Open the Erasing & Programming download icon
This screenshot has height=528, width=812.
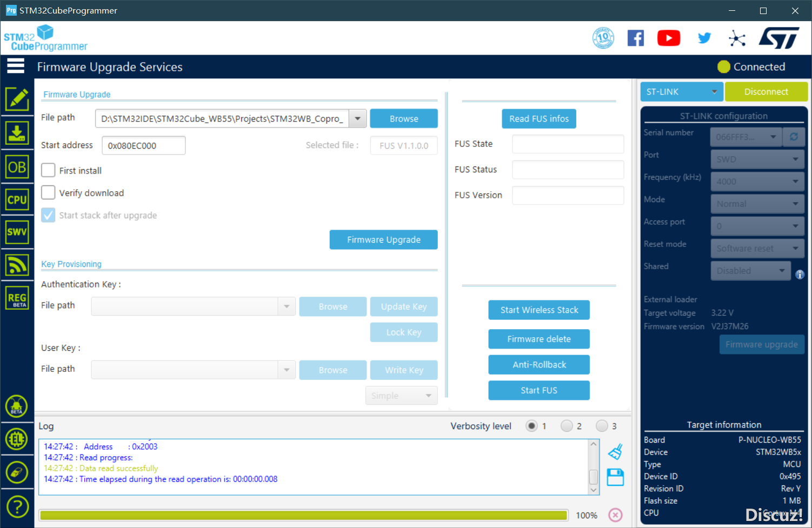point(17,132)
